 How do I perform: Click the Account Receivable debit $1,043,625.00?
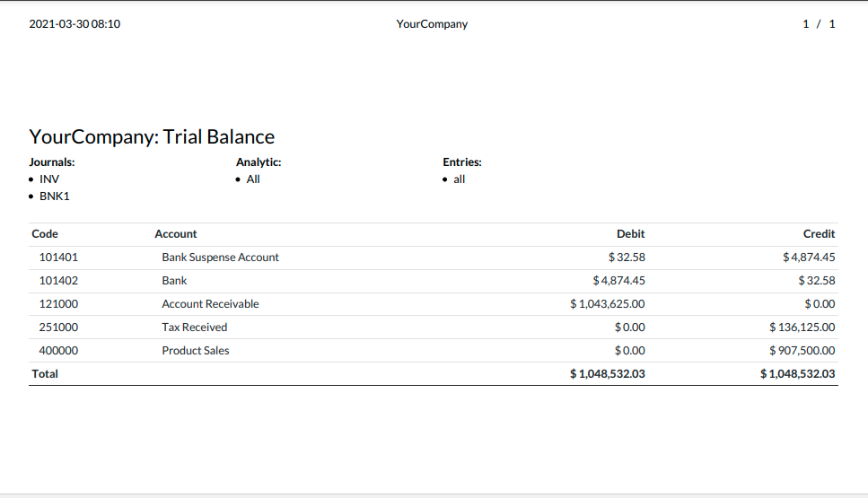click(x=608, y=304)
